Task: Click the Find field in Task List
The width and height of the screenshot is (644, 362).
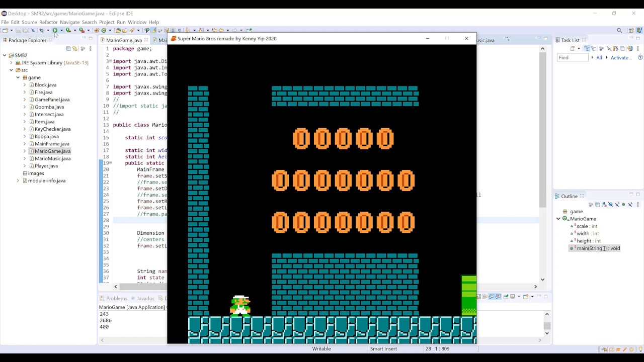Action: (x=573, y=57)
